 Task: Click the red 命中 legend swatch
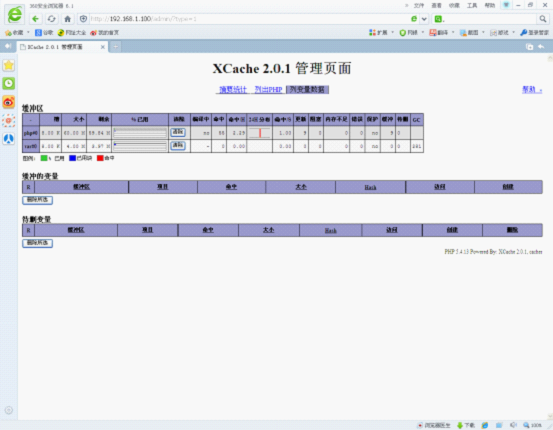tap(100, 158)
